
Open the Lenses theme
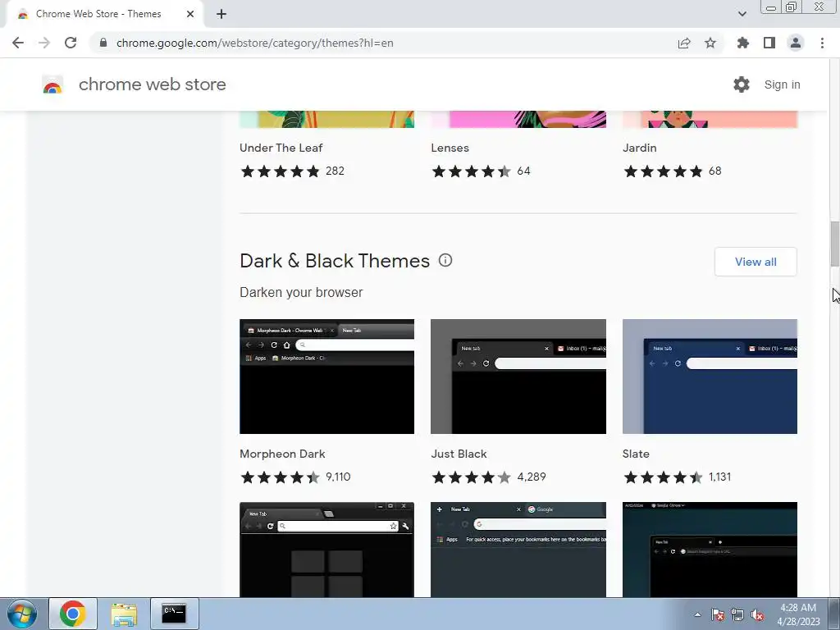[450, 148]
